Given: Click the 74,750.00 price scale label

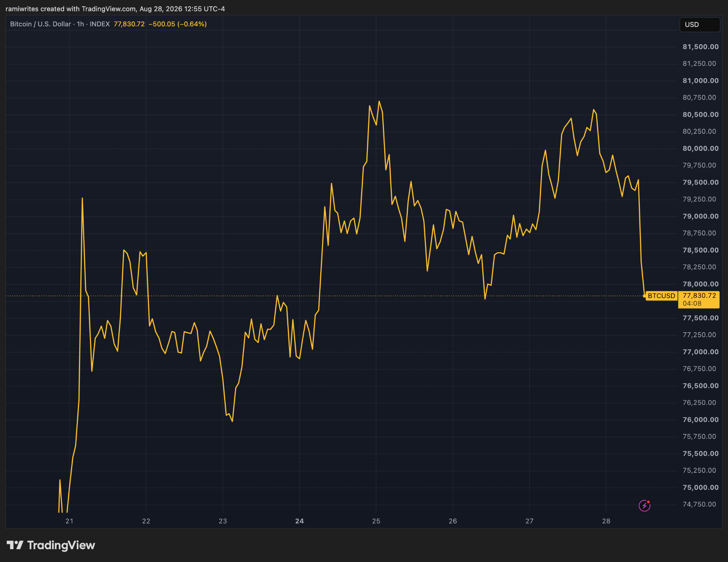Looking at the screenshot, I should 699,504.
